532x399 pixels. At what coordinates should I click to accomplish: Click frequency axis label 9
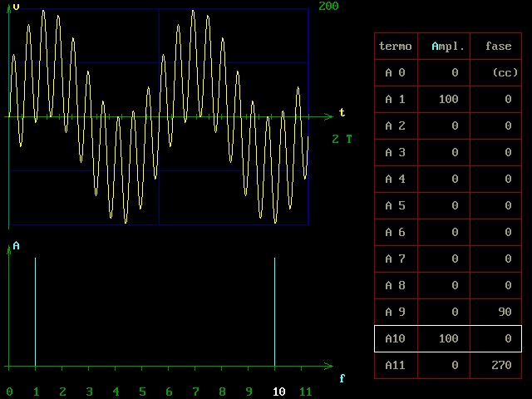(249, 392)
